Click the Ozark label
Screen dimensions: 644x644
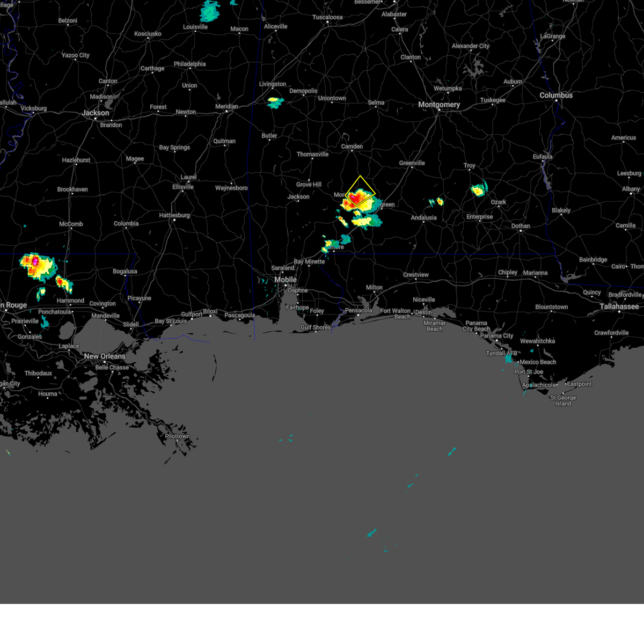499,202
